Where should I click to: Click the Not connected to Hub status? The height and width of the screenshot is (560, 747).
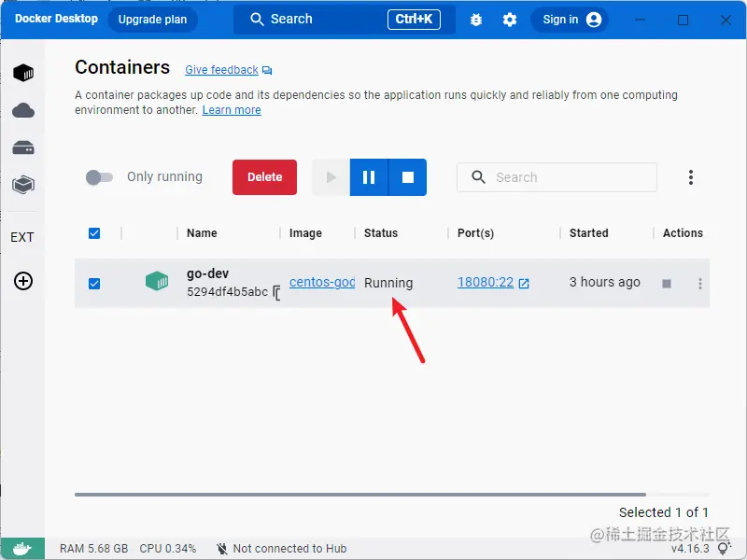[x=281, y=549]
